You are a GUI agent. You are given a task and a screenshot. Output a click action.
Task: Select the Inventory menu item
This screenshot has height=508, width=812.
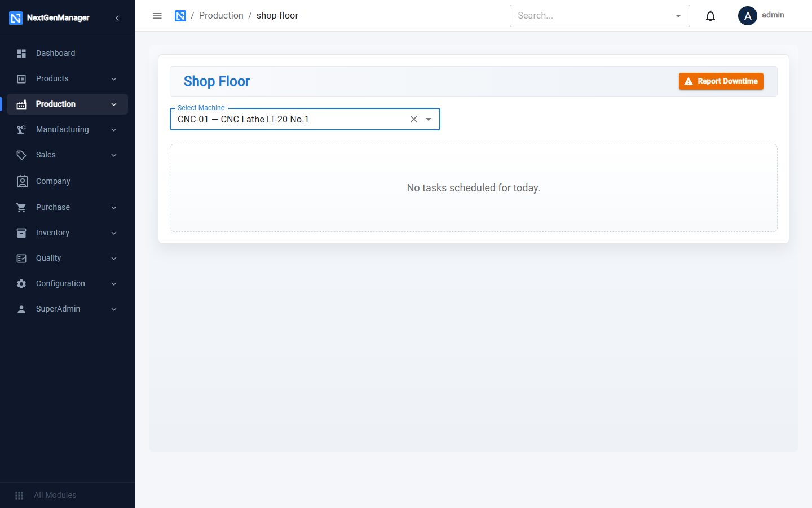[x=67, y=233]
